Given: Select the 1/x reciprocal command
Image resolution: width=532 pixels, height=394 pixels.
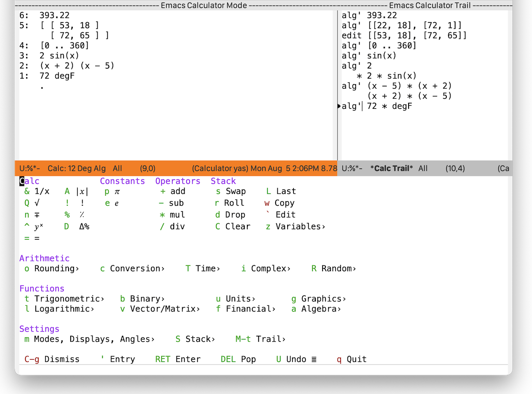Looking at the screenshot, I should click(x=37, y=191).
